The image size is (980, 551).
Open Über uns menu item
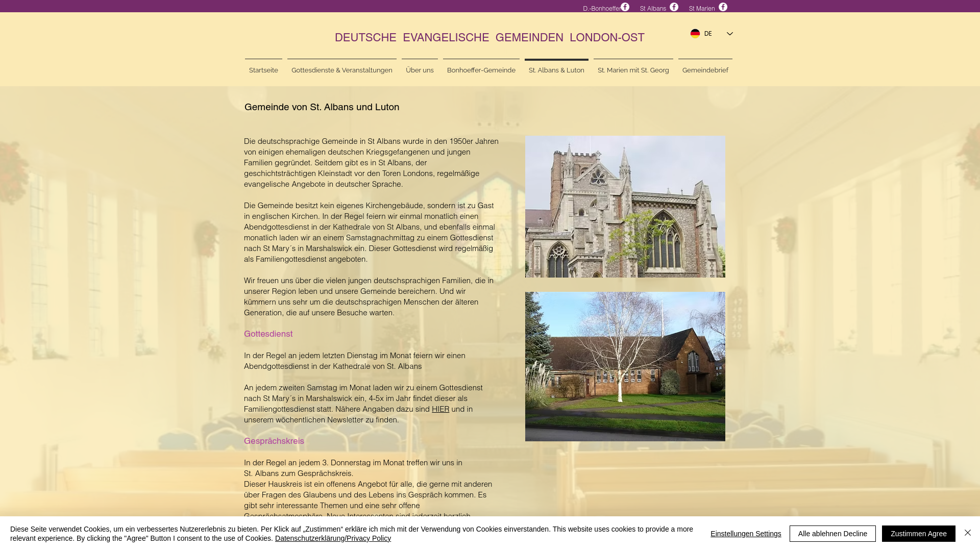[x=420, y=70]
